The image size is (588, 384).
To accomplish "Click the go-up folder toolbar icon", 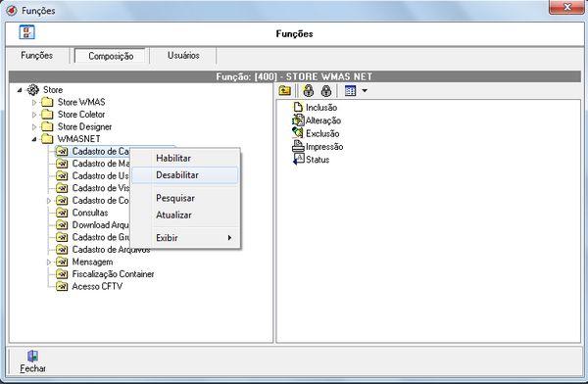I will [285, 90].
